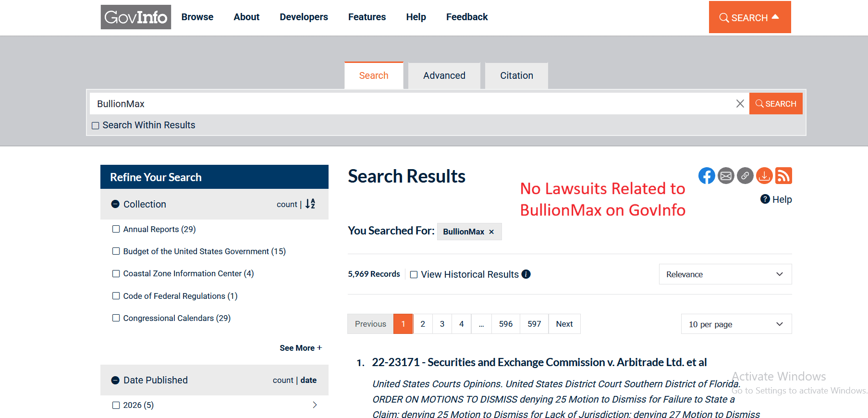Sort Date Published by date
Image resolution: width=868 pixels, height=418 pixels.
pyautogui.click(x=308, y=380)
